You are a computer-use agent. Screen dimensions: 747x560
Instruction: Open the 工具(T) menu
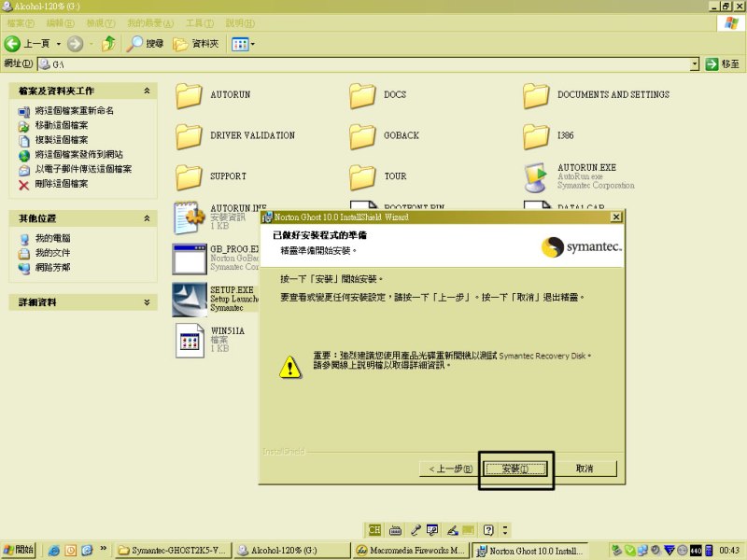pyautogui.click(x=200, y=22)
